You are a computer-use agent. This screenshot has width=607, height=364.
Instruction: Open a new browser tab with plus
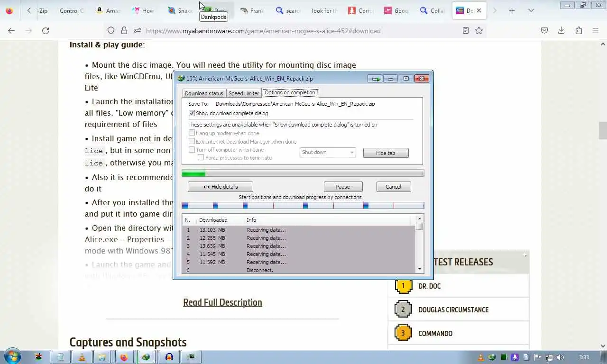512,10
